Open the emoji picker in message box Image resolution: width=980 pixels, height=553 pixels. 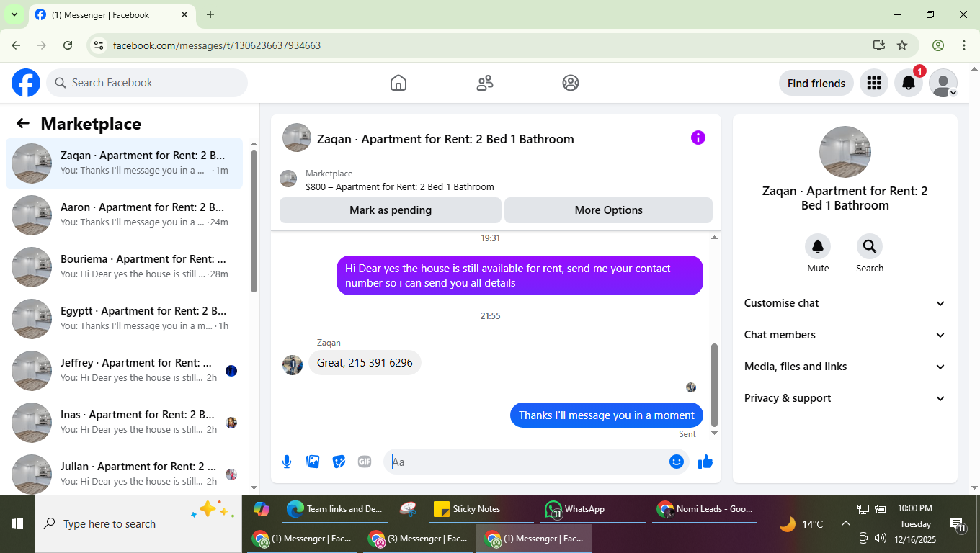[676, 462]
